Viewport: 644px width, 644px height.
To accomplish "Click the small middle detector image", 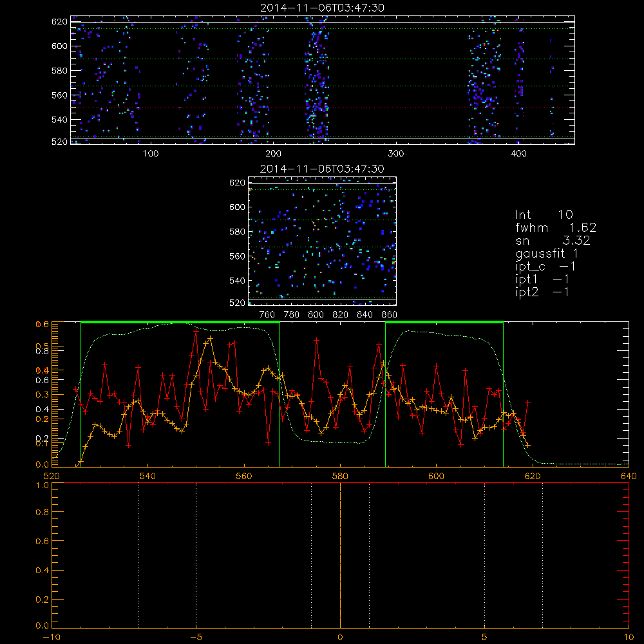I will tap(323, 241).
